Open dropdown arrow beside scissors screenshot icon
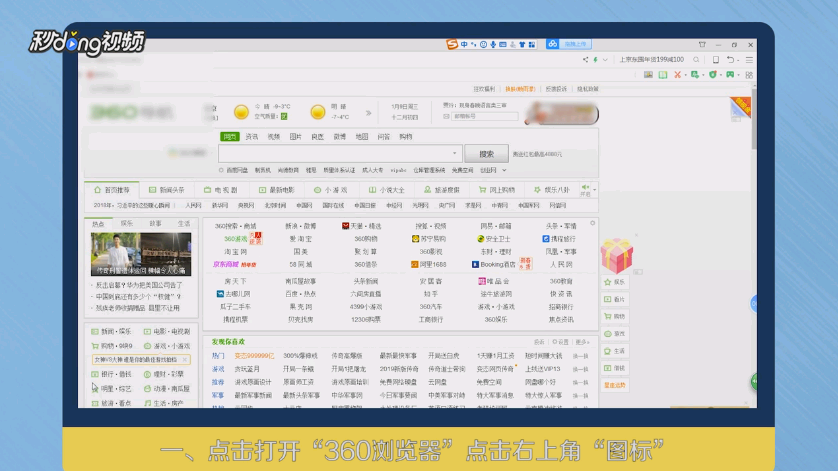 [x=685, y=75]
